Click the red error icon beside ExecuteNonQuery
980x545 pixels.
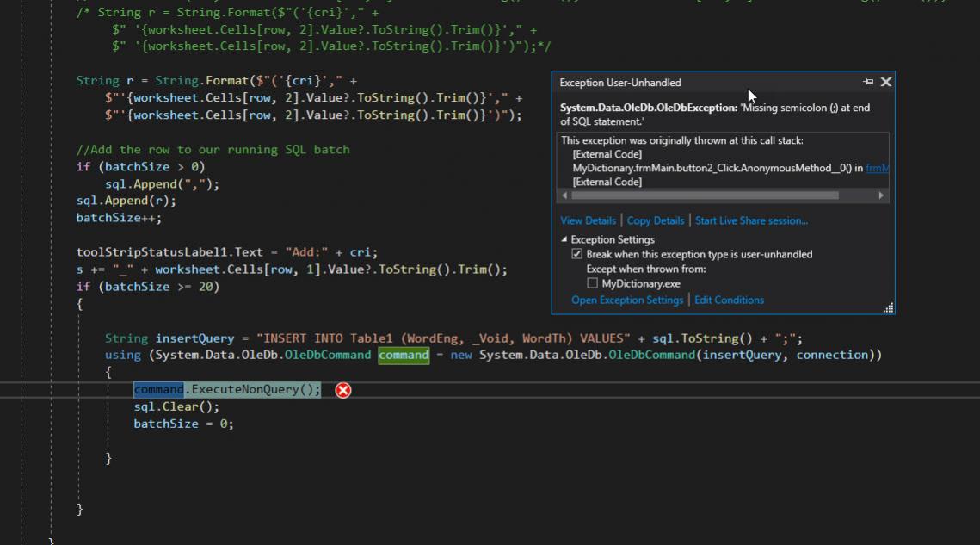coord(343,390)
